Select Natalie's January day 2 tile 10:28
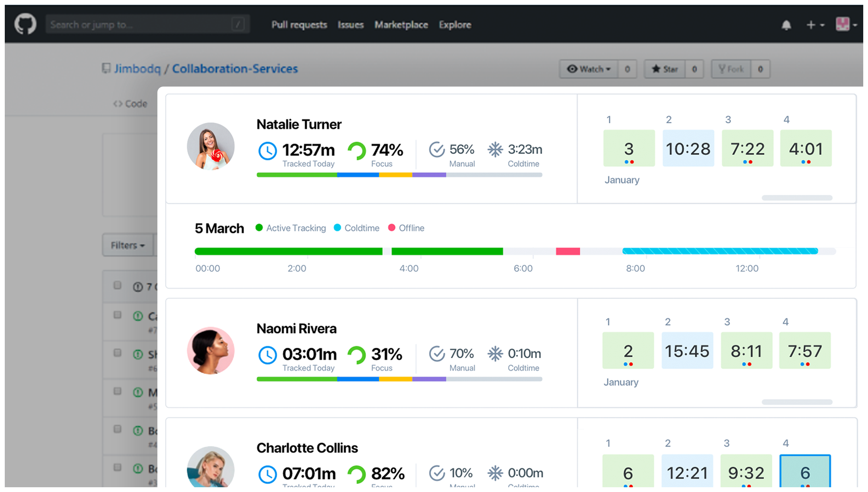The width and height of the screenshot is (868, 492). coord(688,149)
